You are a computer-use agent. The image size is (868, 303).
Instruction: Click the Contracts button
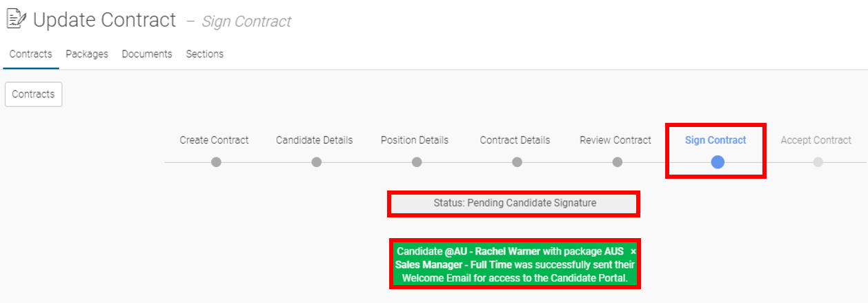click(33, 95)
